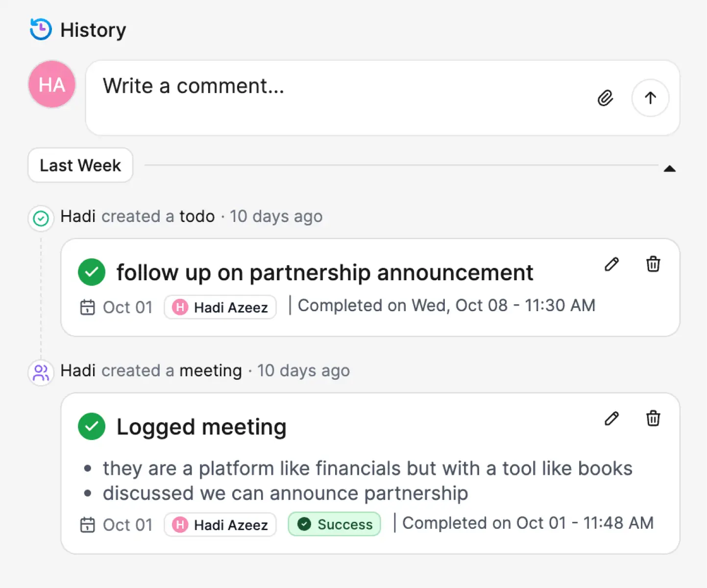Send comment with the up arrow button
707x588 pixels.
[x=650, y=98]
